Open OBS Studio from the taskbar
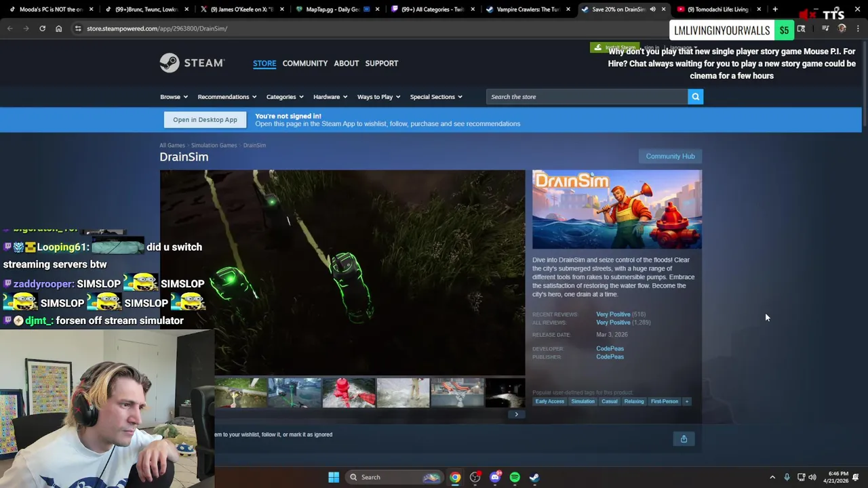The image size is (868, 488). tap(475, 477)
